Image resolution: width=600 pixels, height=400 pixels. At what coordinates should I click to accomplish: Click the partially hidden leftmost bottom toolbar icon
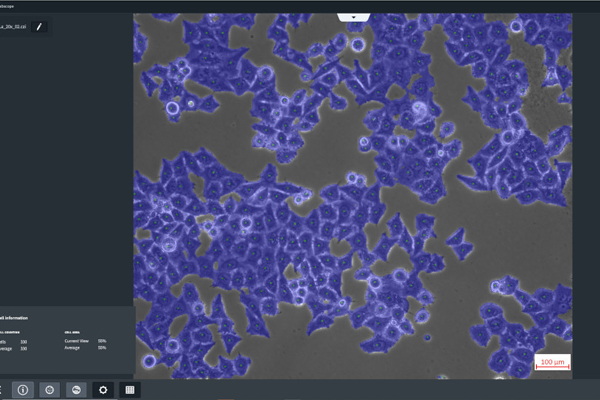(x=2, y=390)
